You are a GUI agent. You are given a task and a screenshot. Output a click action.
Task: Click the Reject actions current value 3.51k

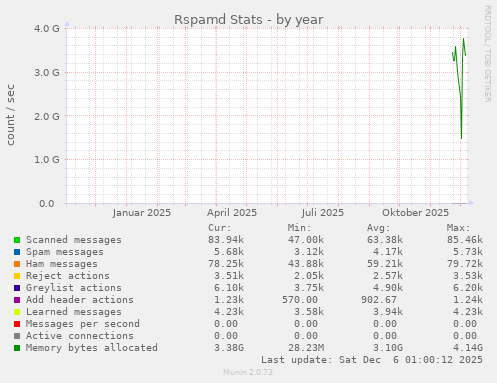click(229, 276)
